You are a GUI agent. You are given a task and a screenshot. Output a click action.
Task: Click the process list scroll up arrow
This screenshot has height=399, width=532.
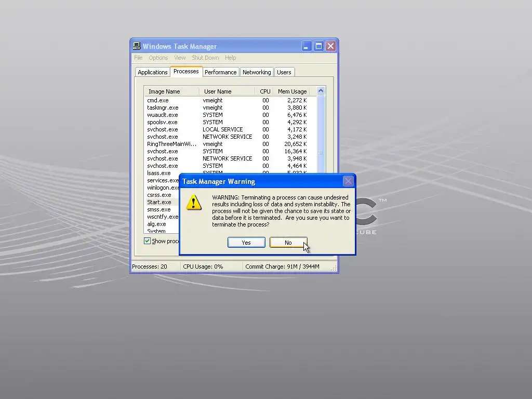click(x=321, y=90)
